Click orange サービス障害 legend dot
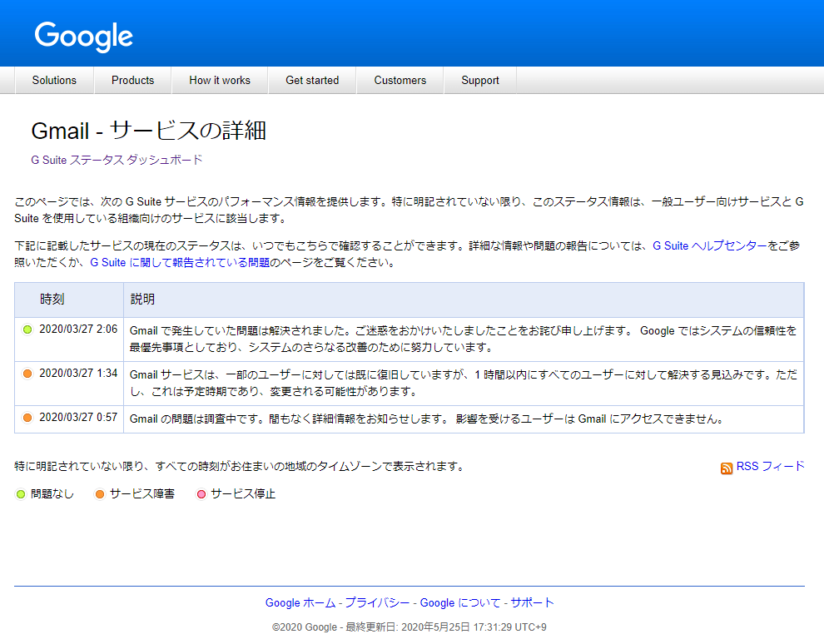Viewport: 824px width, 644px height. (100, 494)
